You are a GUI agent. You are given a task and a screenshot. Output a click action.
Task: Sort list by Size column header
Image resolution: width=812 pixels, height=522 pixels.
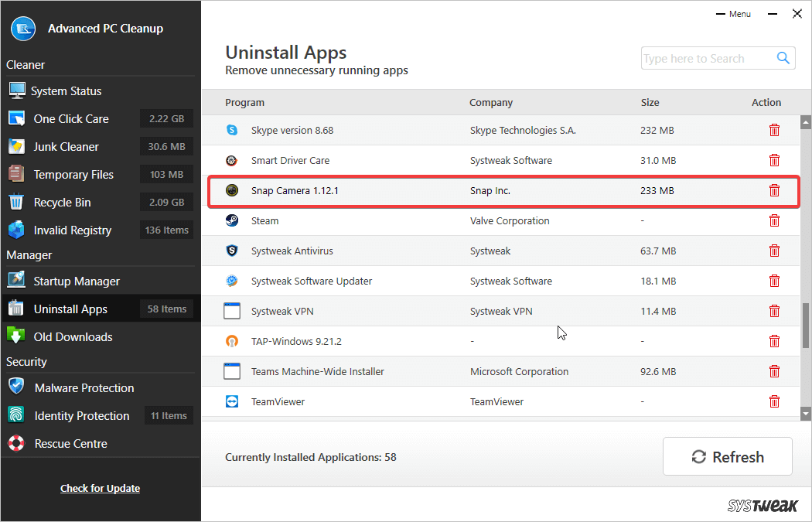pos(650,102)
